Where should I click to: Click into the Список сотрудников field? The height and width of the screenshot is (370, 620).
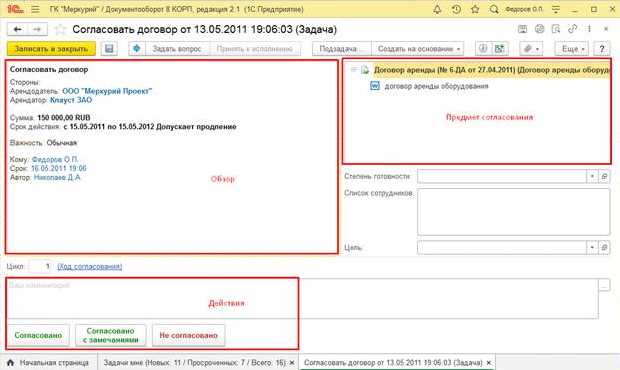click(514, 212)
